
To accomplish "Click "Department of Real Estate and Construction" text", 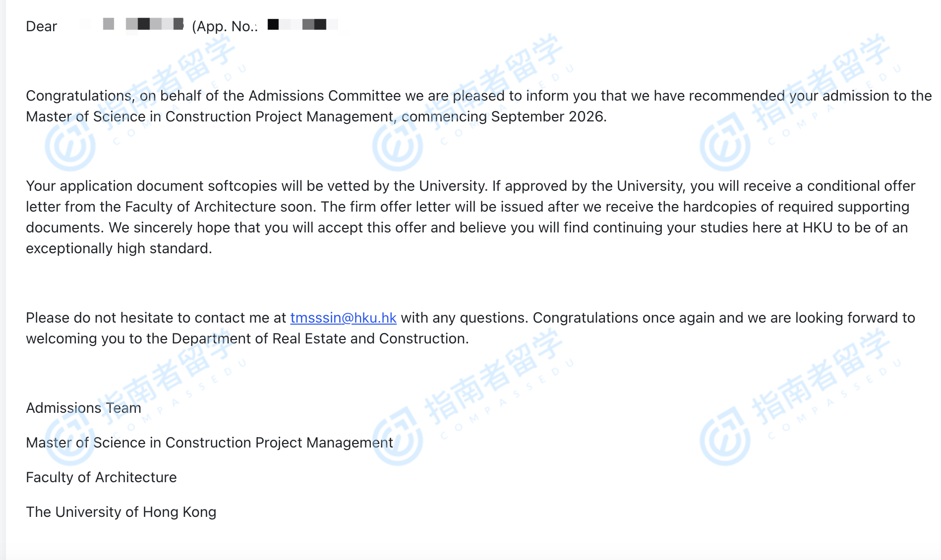I will [x=319, y=338].
